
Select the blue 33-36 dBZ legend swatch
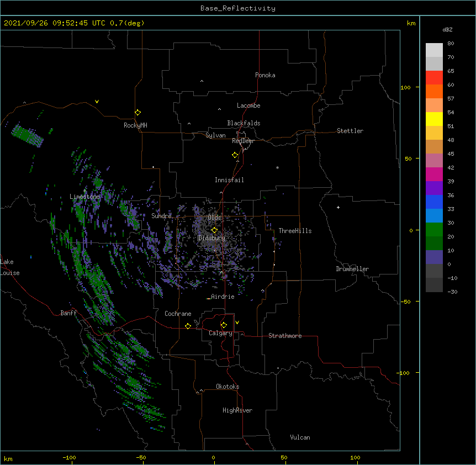pyautogui.click(x=434, y=202)
